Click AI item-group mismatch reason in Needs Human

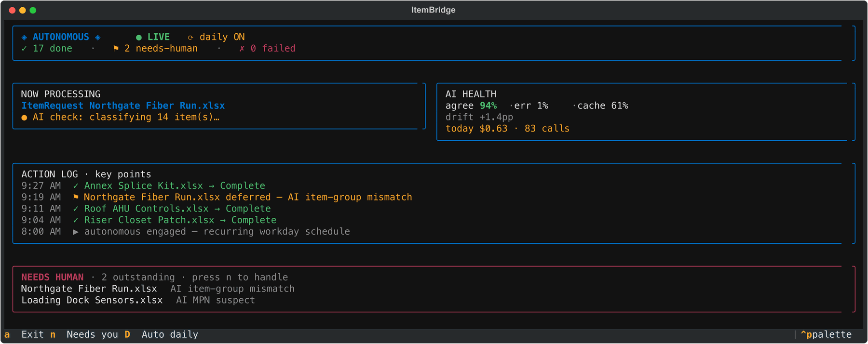(232, 289)
